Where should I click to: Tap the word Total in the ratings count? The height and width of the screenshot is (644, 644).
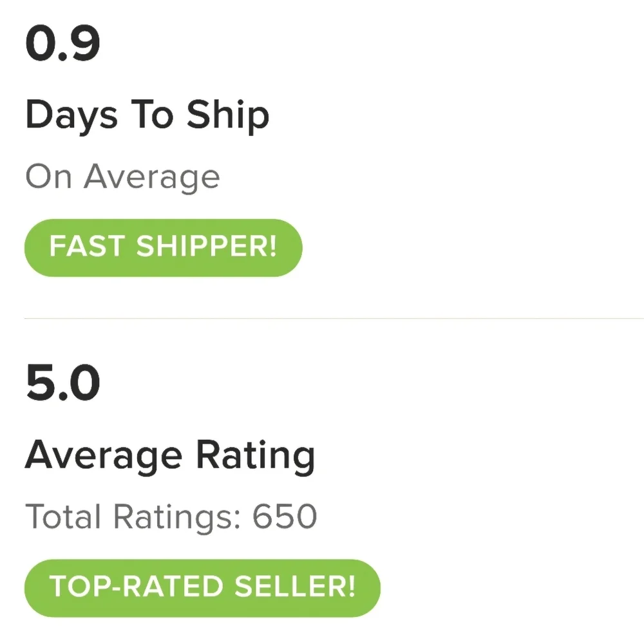coord(63,516)
